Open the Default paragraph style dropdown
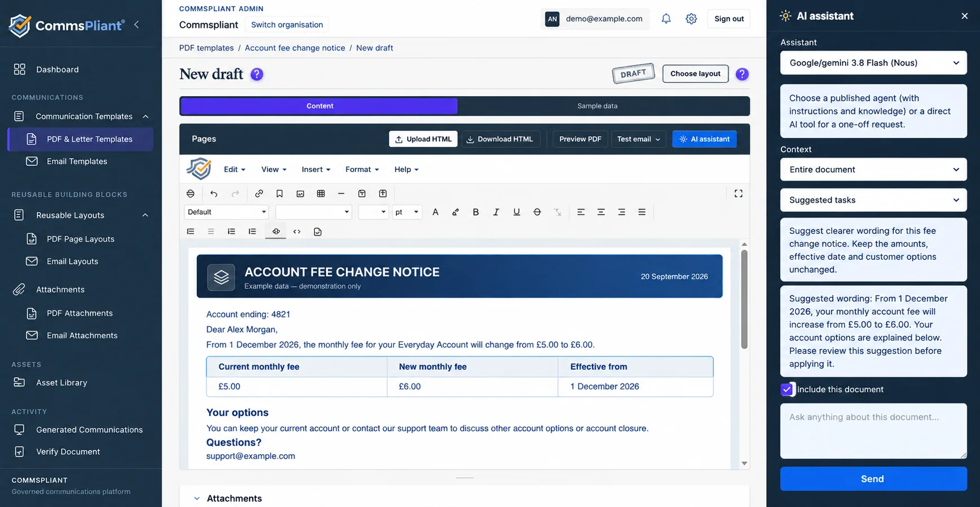 pyautogui.click(x=227, y=212)
